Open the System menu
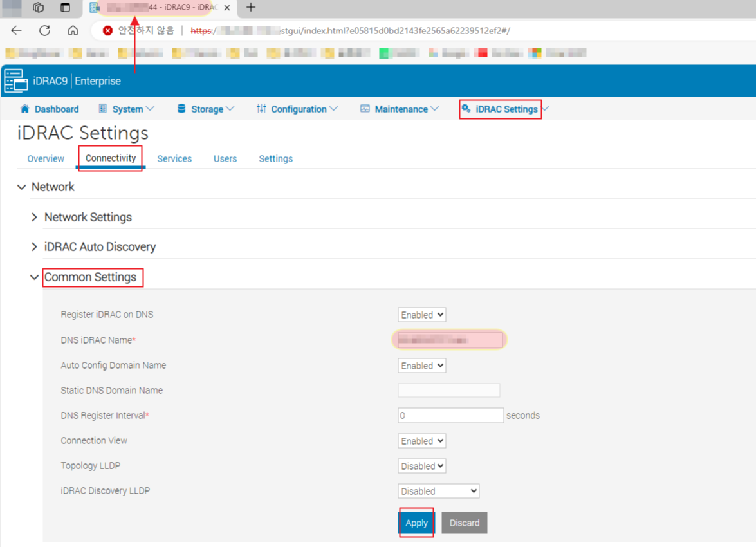This screenshot has height=547, width=756. coord(127,109)
